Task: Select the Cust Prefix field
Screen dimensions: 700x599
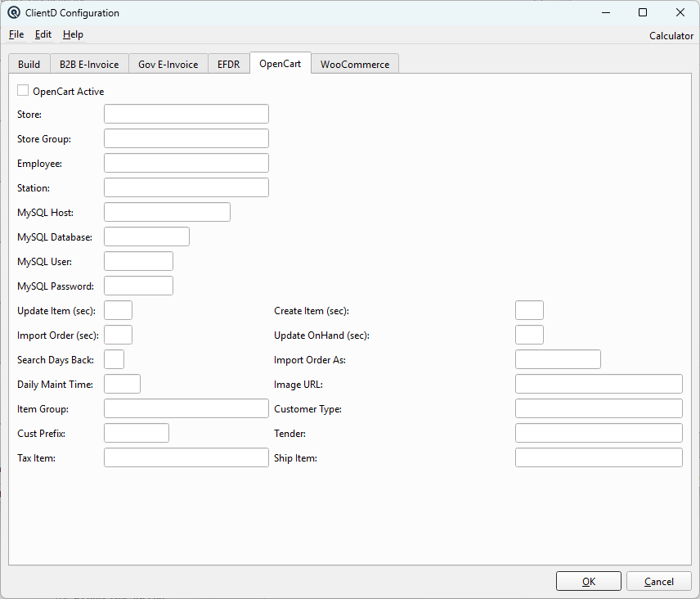Action: [137, 433]
